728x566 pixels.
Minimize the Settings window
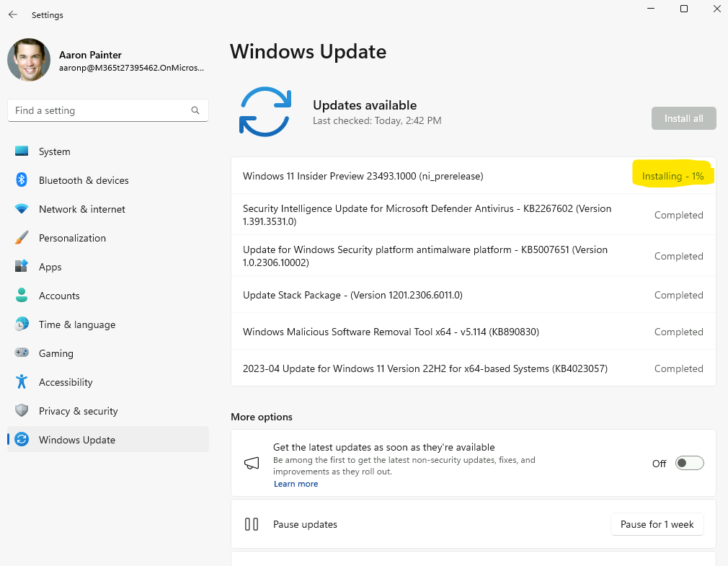(650, 9)
